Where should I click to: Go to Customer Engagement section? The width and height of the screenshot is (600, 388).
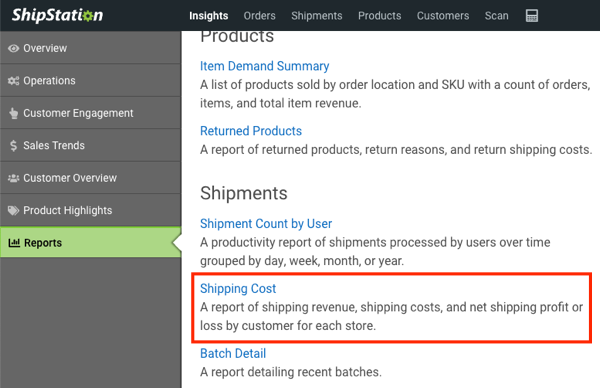point(91,113)
